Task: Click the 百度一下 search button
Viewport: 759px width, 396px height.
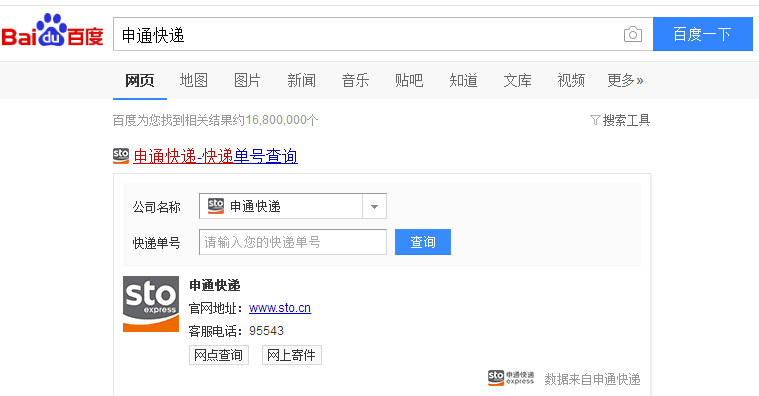Action: click(x=702, y=34)
